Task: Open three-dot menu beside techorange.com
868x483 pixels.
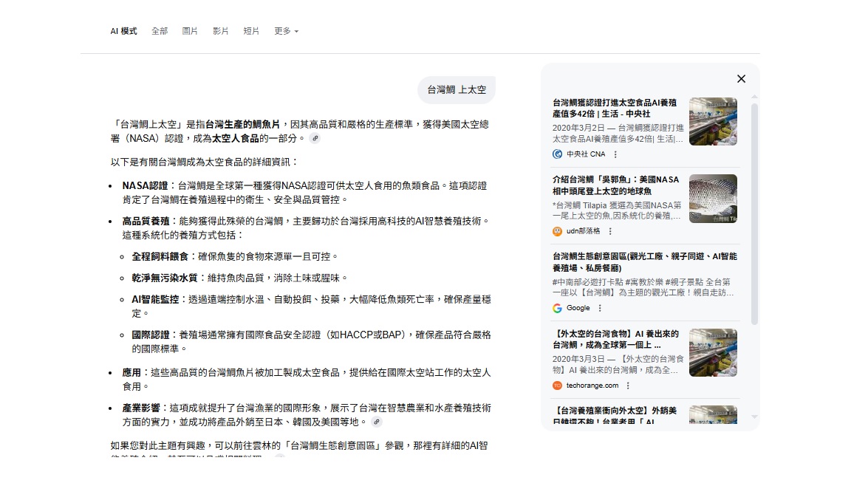Action: [628, 386]
